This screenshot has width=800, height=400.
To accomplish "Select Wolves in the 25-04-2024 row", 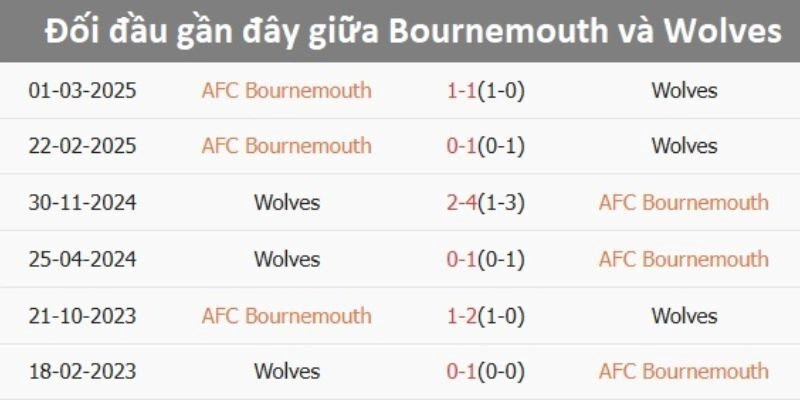I will click(x=287, y=259).
